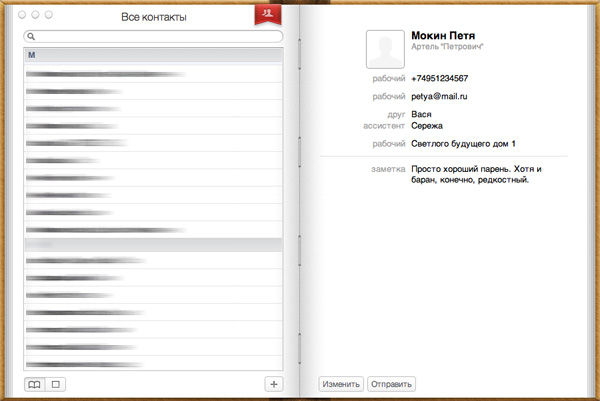Open groups via the red bookmark icon
The width and height of the screenshot is (600, 401).
(x=267, y=13)
